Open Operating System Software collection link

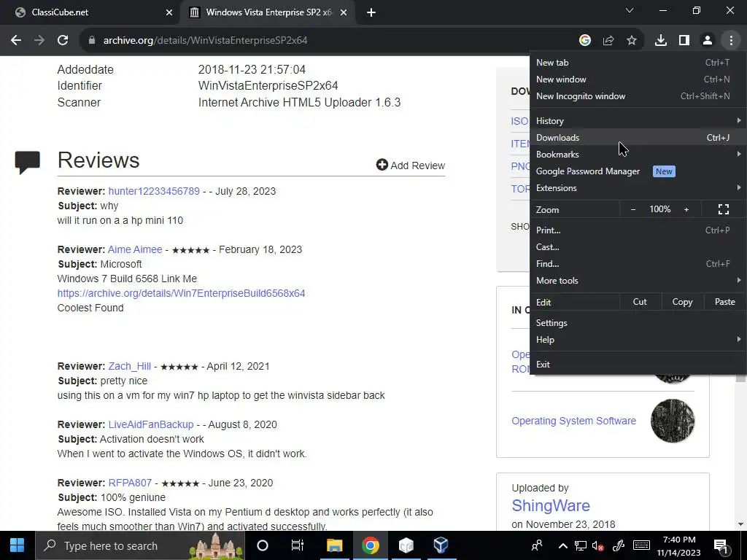pos(573,421)
